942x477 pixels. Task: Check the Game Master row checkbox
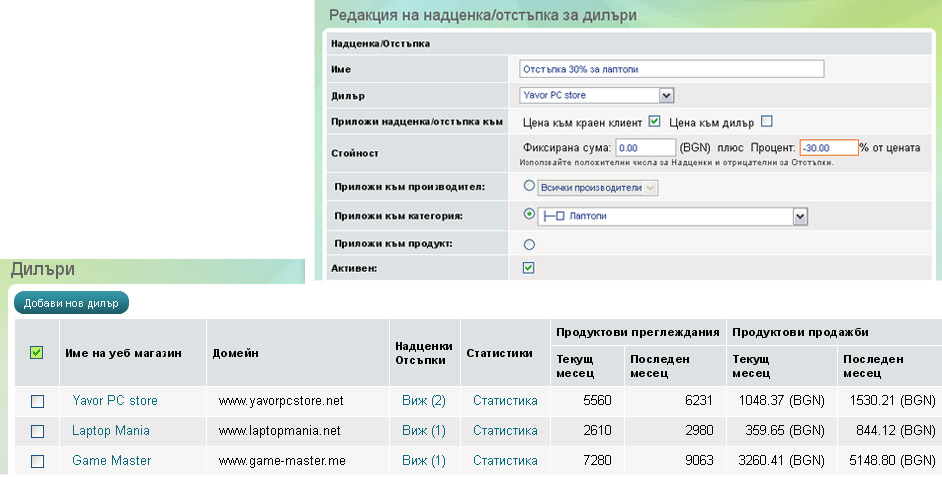(x=37, y=461)
